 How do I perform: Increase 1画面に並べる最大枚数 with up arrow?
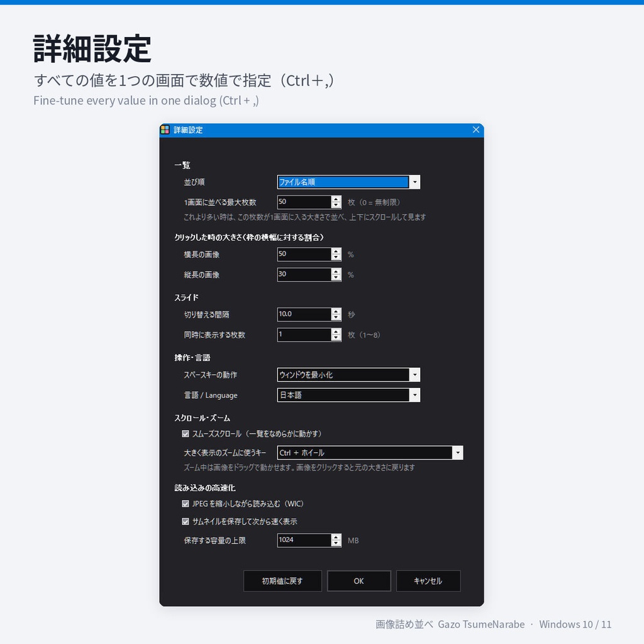[336, 199]
